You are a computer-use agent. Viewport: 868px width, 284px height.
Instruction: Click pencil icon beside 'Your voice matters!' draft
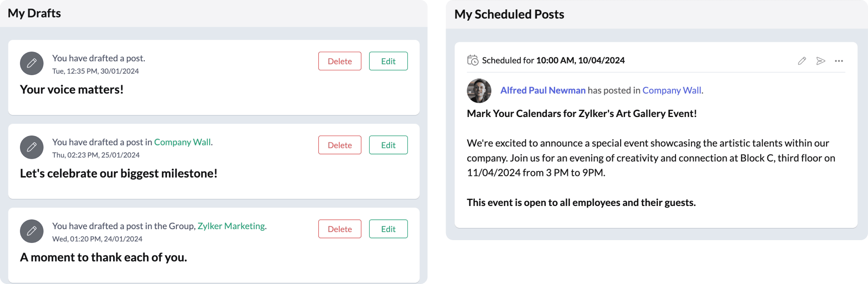32,63
